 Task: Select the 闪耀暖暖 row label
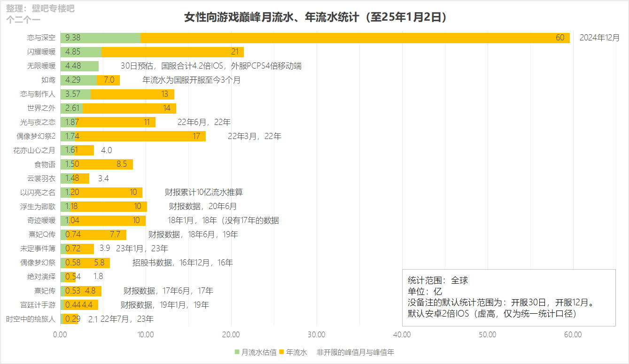[41, 52]
